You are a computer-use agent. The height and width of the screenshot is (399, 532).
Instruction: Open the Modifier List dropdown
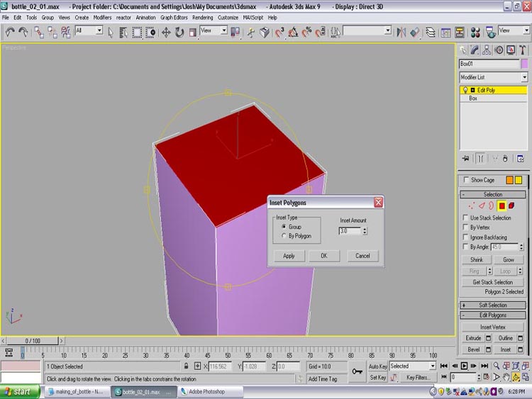tap(524, 77)
